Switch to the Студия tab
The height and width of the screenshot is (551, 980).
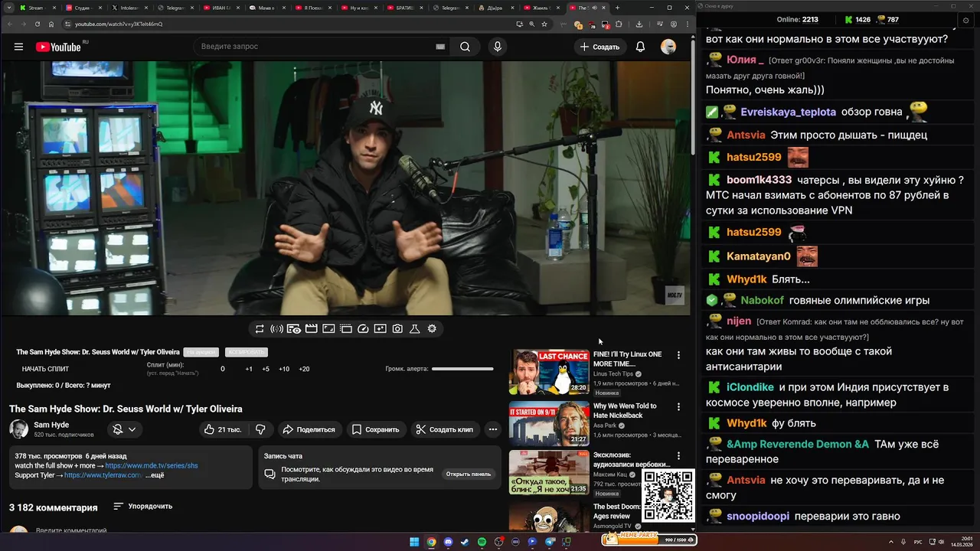point(85,8)
